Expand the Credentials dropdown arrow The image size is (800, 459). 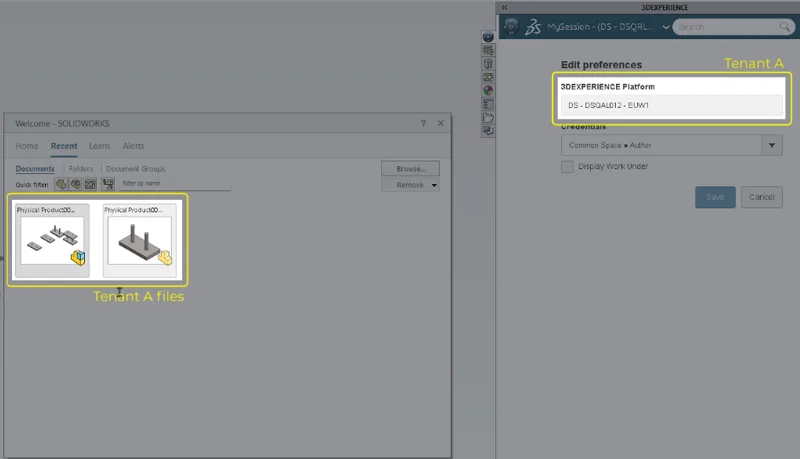click(x=771, y=145)
